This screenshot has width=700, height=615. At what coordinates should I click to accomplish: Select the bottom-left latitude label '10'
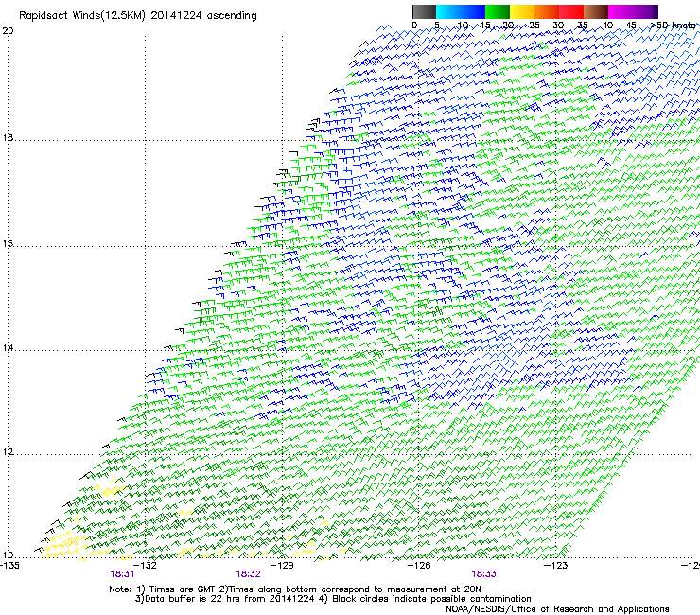pos(8,555)
